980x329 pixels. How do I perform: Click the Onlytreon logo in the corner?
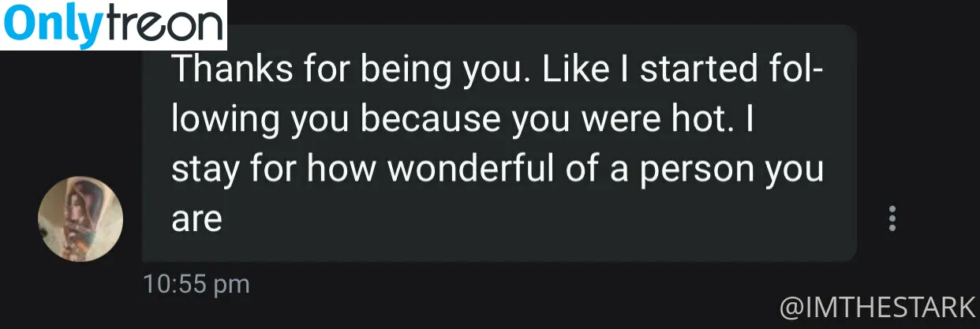tap(113, 24)
